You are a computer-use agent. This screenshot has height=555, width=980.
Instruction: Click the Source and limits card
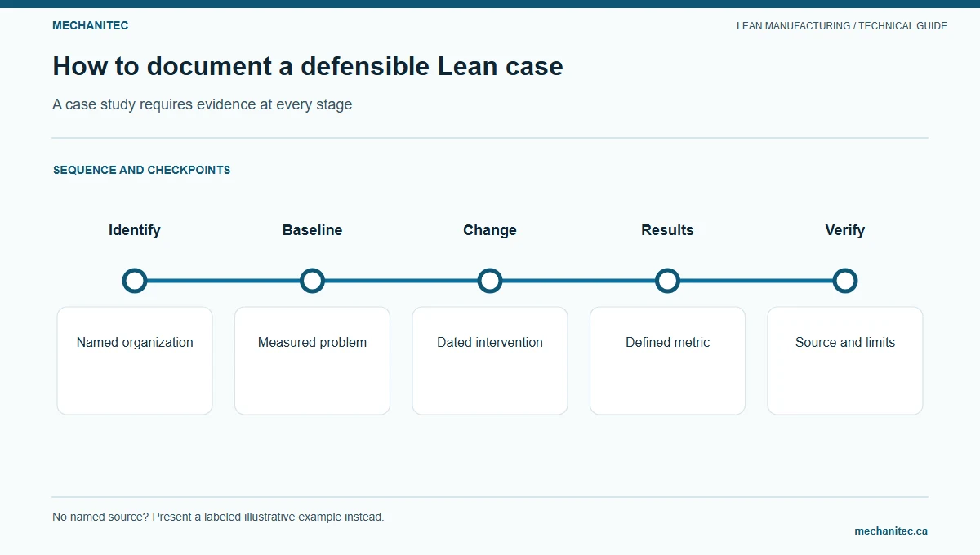845,361
